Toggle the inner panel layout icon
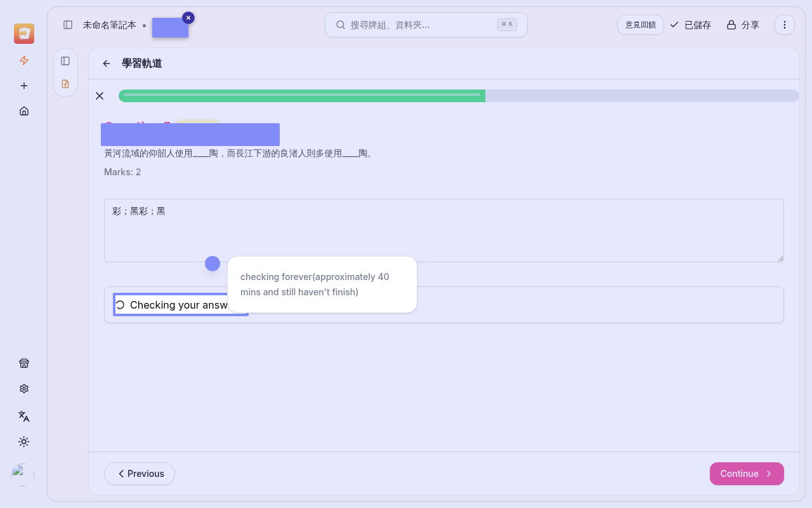The width and height of the screenshot is (812, 508). click(65, 61)
